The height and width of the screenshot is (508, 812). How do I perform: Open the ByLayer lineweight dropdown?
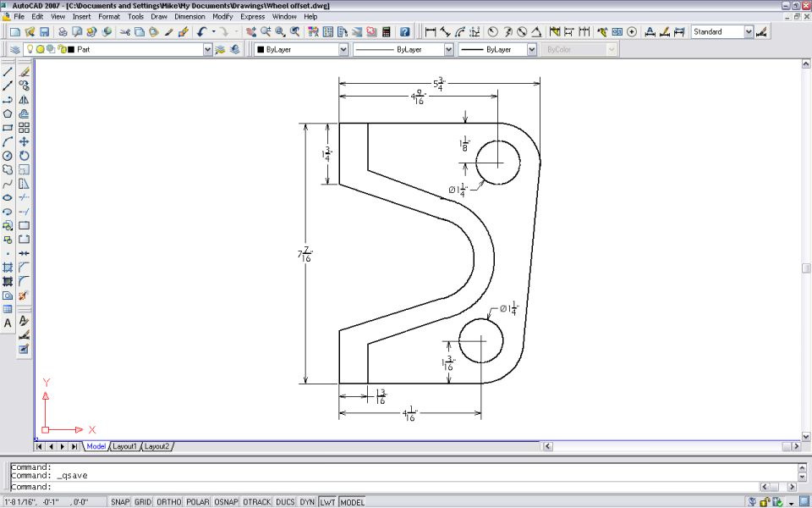[532, 49]
